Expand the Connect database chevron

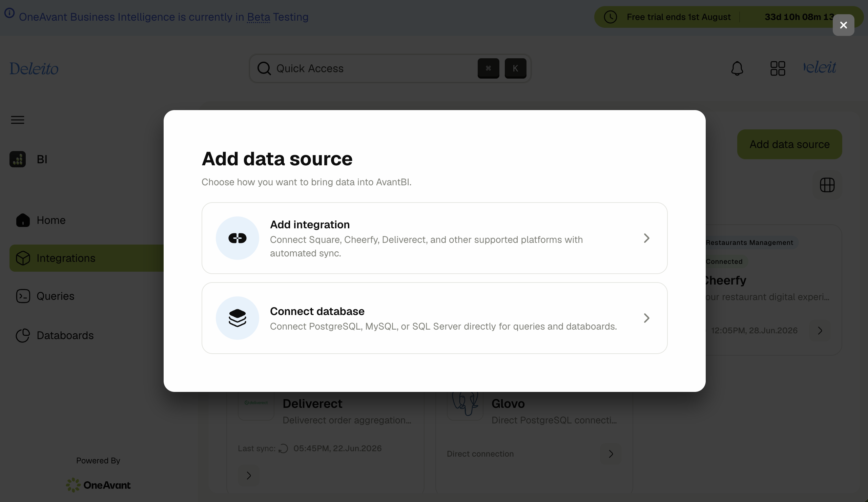tap(646, 318)
